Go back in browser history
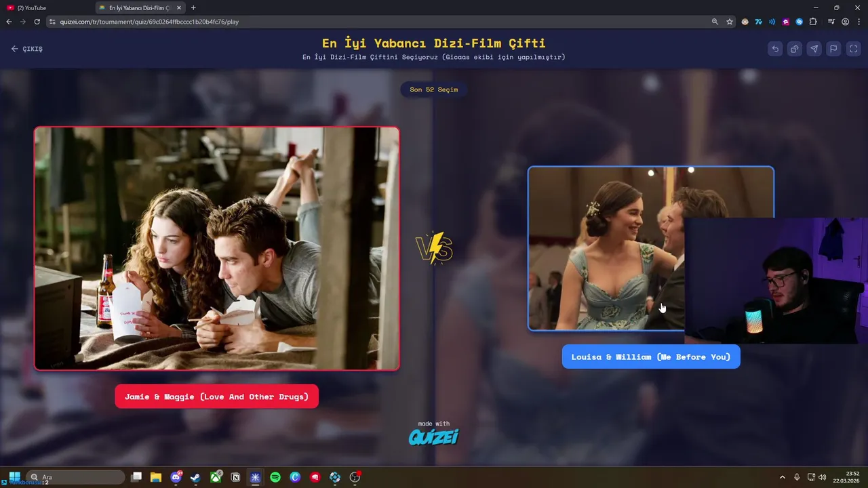Viewport: 868px width, 488px height. [x=9, y=22]
